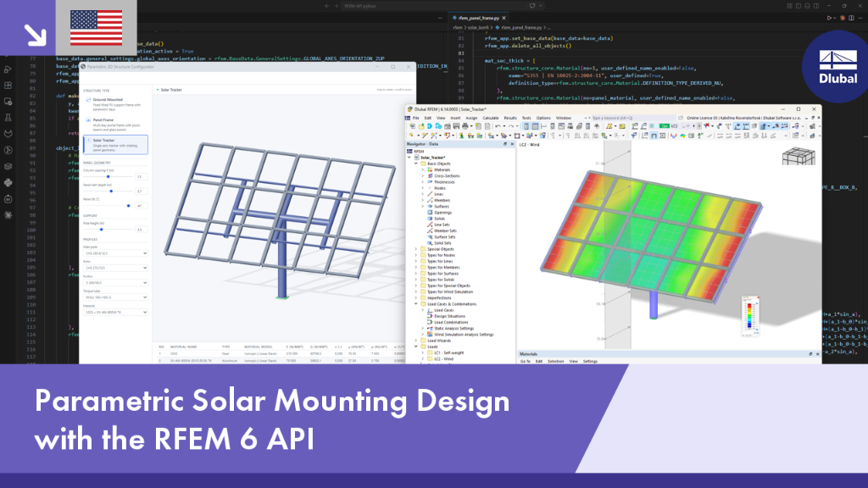Click the redo arrow in RFEM toolbar
868x488 pixels.
point(510,126)
